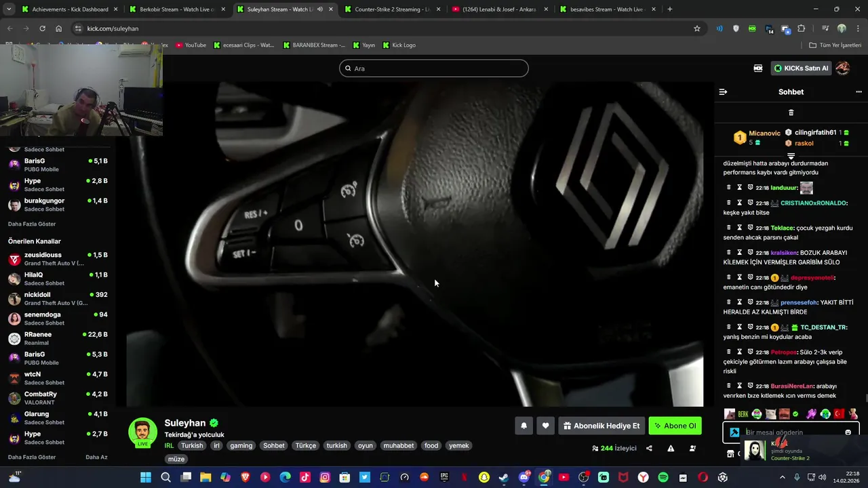
Task: Open zeusidiouss recommended channel
Action: pyautogui.click(x=58, y=259)
